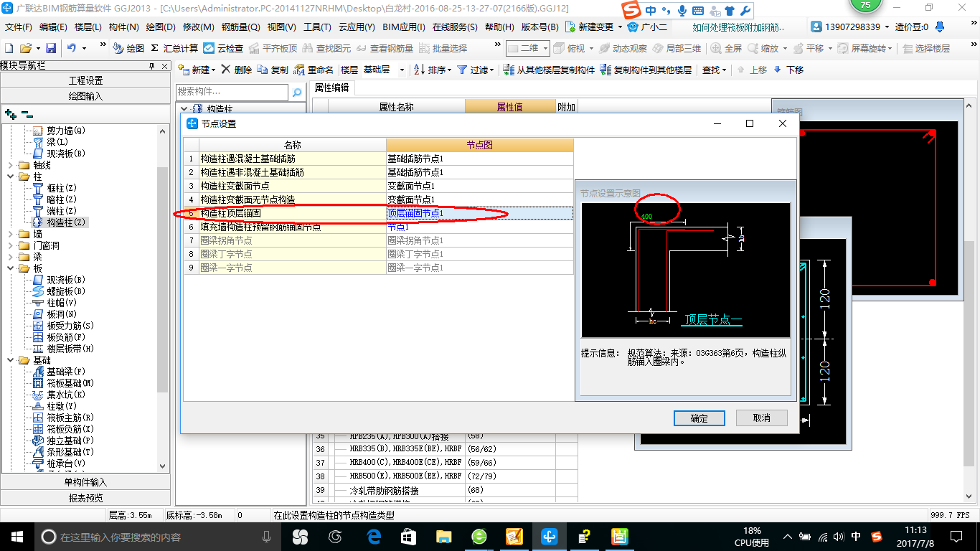Click the green 400 value in node diagram
The width and height of the screenshot is (980, 551).
[646, 217]
